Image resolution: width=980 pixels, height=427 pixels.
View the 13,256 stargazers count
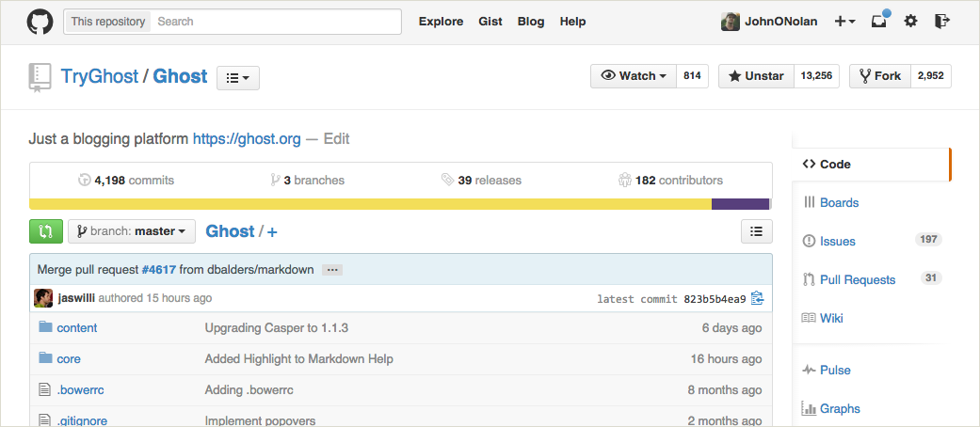(x=816, y=76)
